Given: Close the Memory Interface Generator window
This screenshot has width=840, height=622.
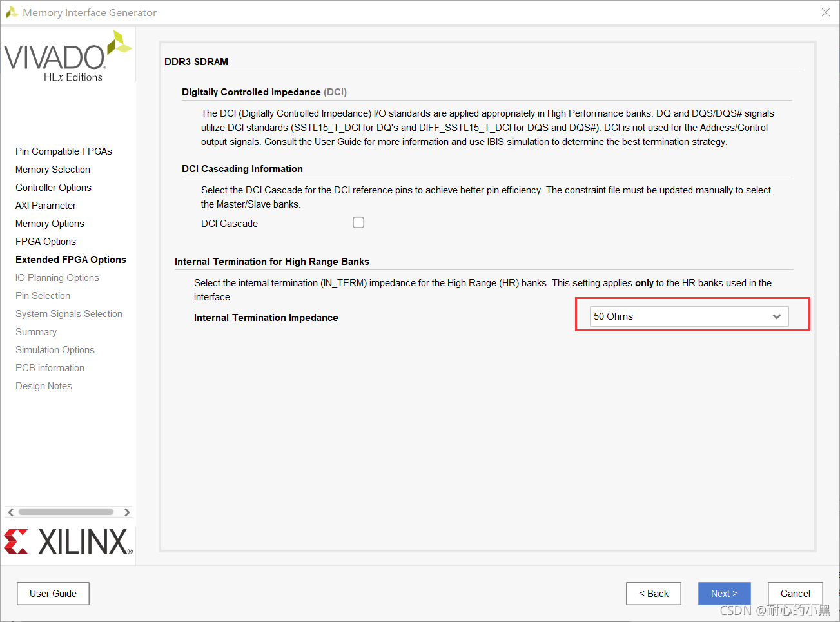Looking at the screenshot, I should 826,12.
